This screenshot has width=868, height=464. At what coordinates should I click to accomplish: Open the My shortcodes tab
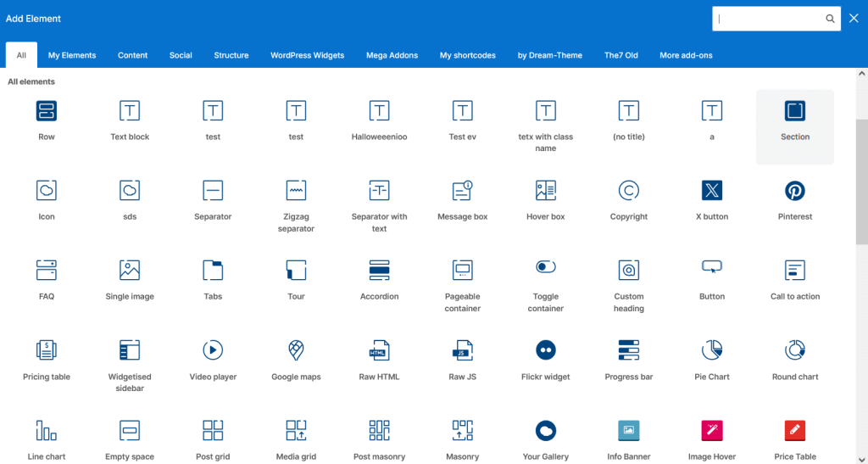[468, 55]
